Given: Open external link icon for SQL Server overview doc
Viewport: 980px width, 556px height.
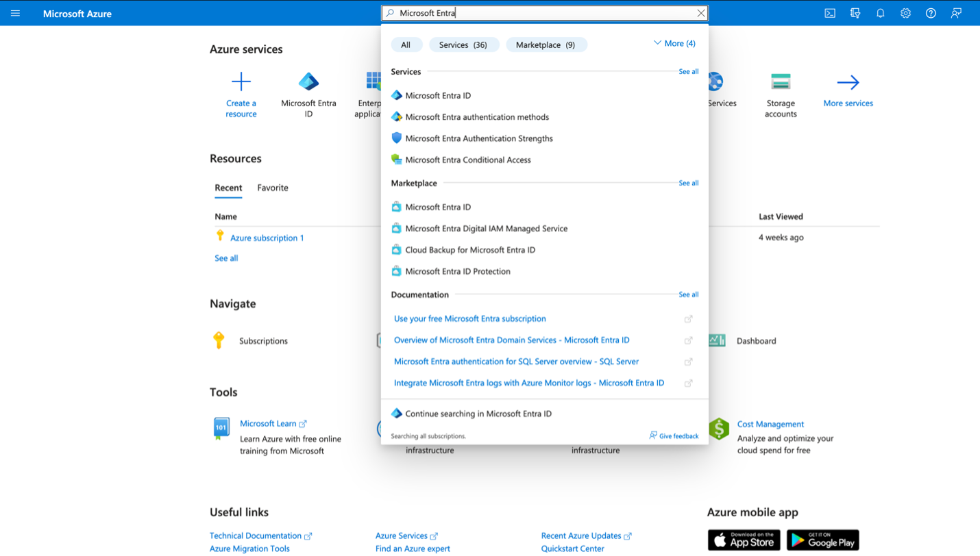Looking at the screenshot, I should [x=689, y=362].
